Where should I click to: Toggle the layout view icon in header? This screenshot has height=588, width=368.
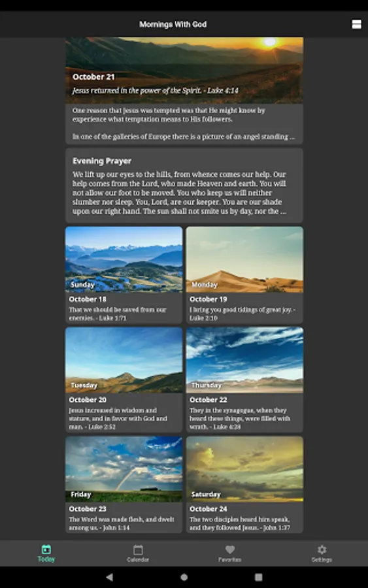[x=356, y=24]
